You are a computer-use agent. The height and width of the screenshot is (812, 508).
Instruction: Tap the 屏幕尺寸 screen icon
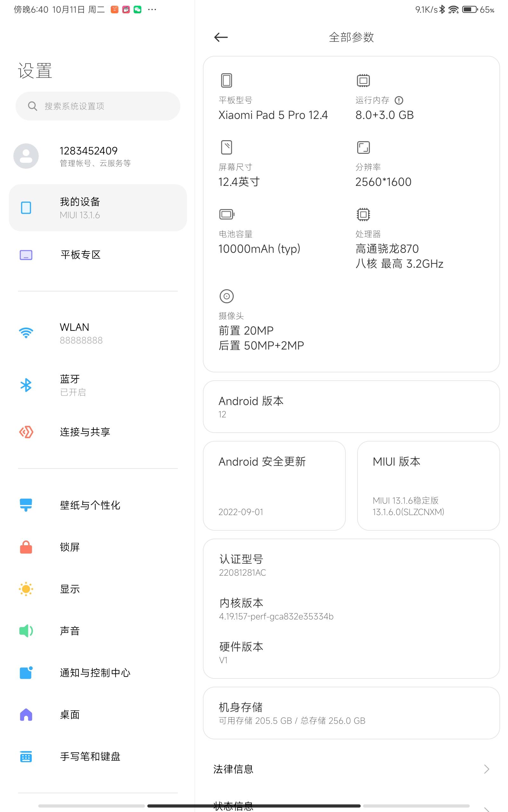[x=226, y=147]
